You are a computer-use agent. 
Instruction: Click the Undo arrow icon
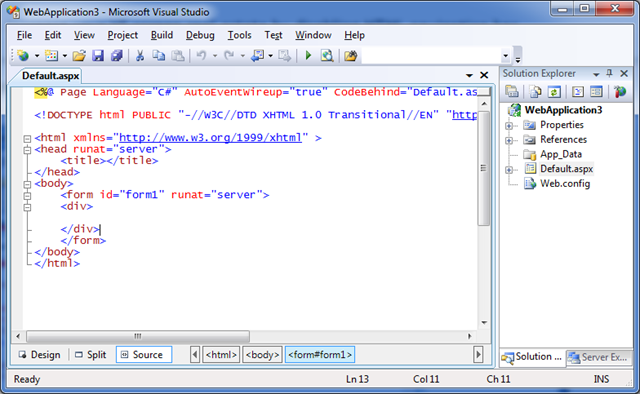[201, 55]
